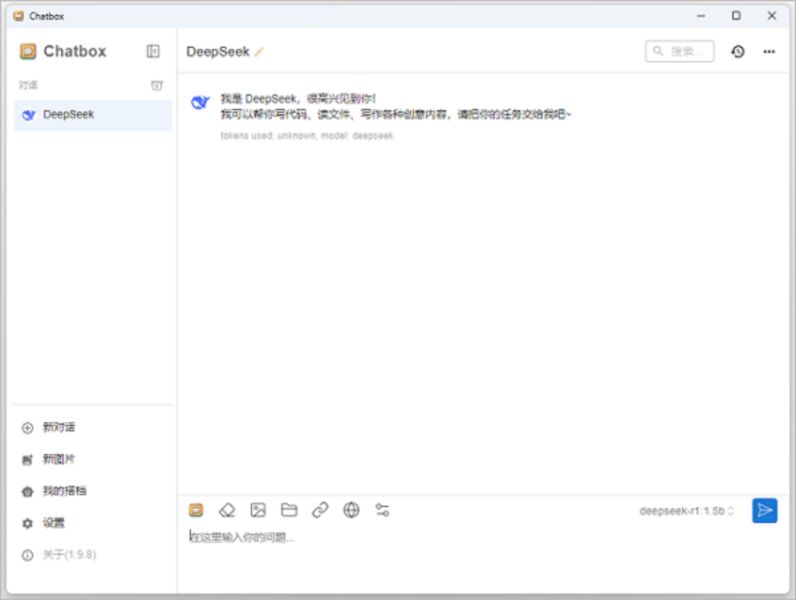Open the deepseek-r1:1.5b model selector

(x=686, y=511)
